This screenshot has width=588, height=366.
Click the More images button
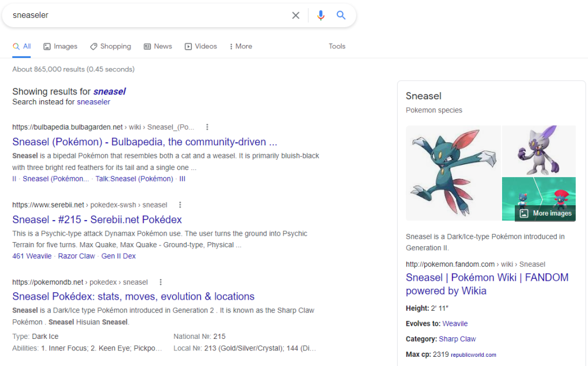point(545,213)
